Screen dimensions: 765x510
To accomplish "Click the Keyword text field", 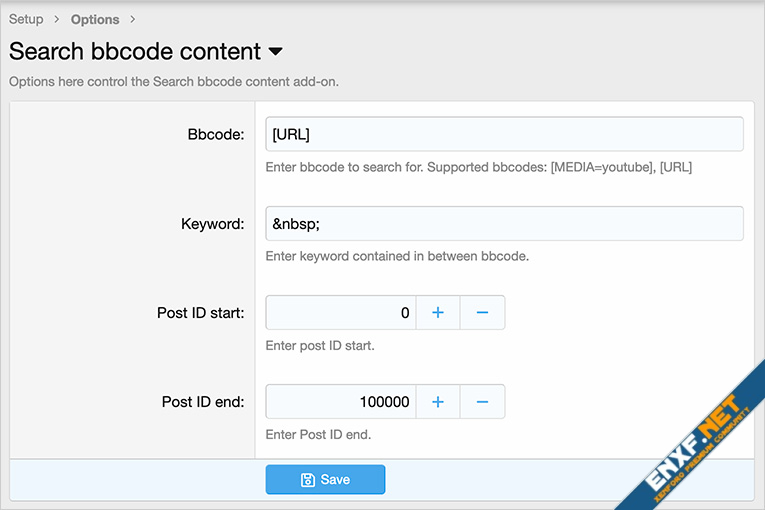I will pyautogui.click(x=504, y=223).
